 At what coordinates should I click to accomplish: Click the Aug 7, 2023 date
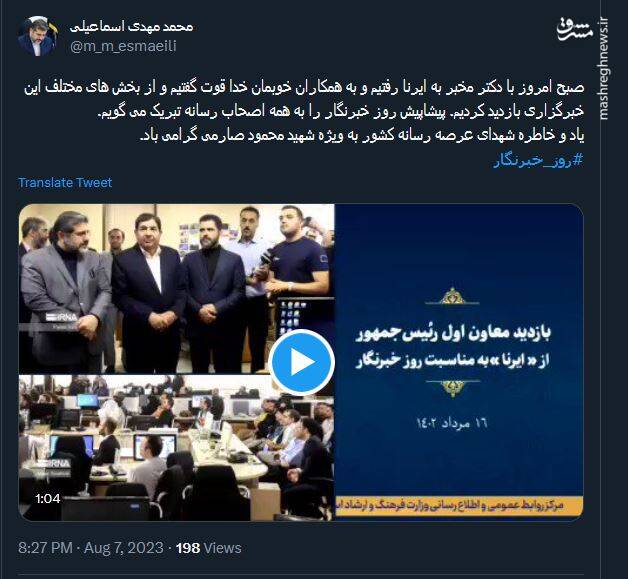124,548
